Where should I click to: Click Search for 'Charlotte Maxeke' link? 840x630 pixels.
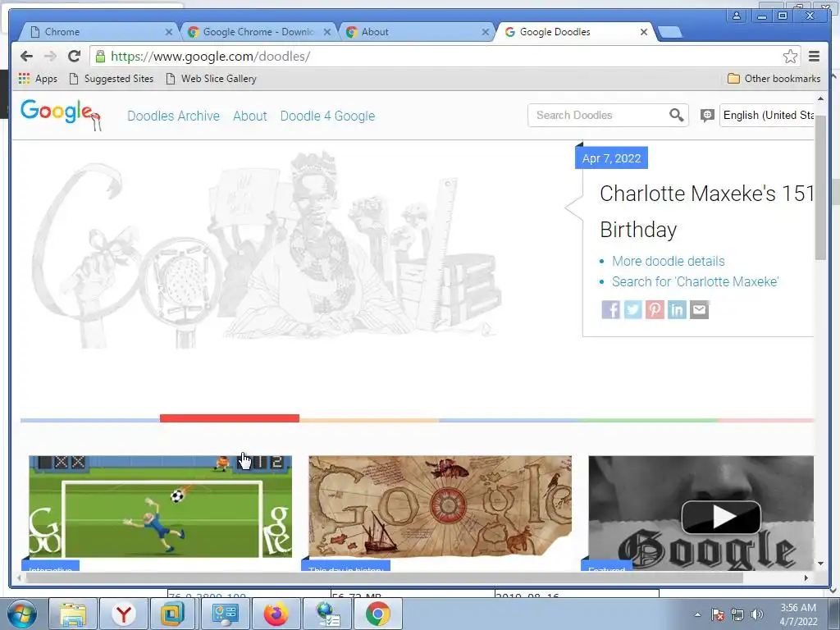point(695,282)
